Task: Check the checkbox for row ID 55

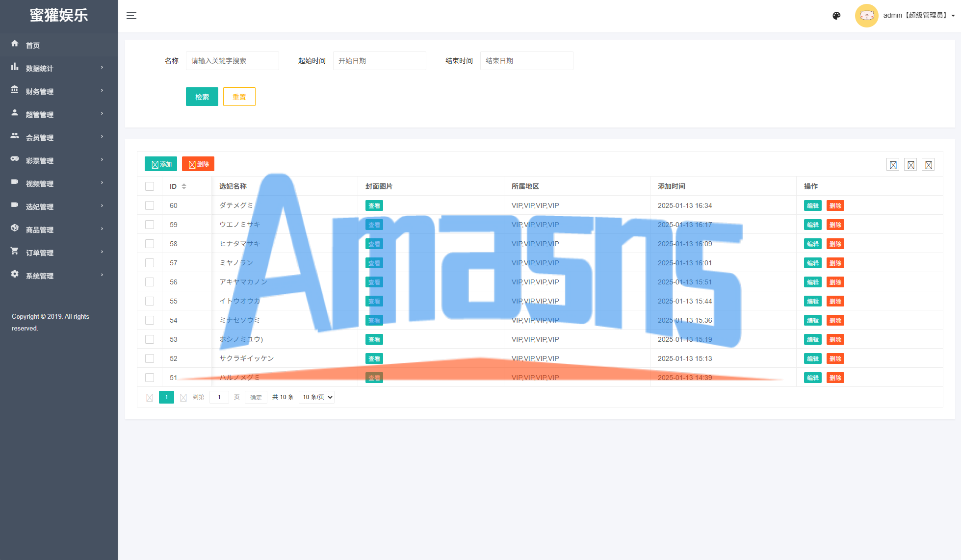Action: (x=150, y=301)
